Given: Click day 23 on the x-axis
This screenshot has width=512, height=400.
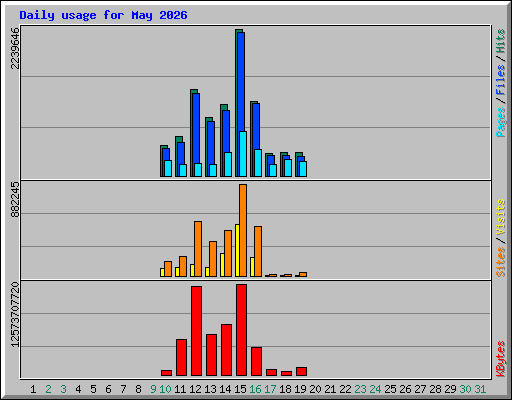Looking at the screenshot, I should pyautogui.click(x=360, y=389).
